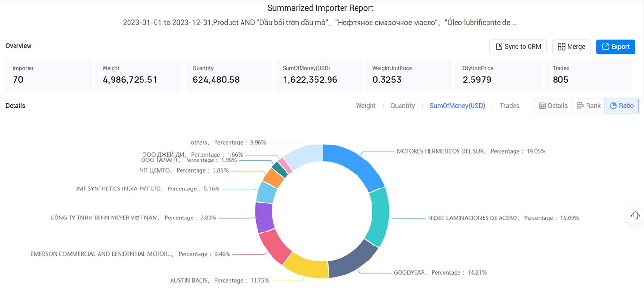644x290 pixels.
Task: Click the date range and product filter text
Action: (320, 23)
